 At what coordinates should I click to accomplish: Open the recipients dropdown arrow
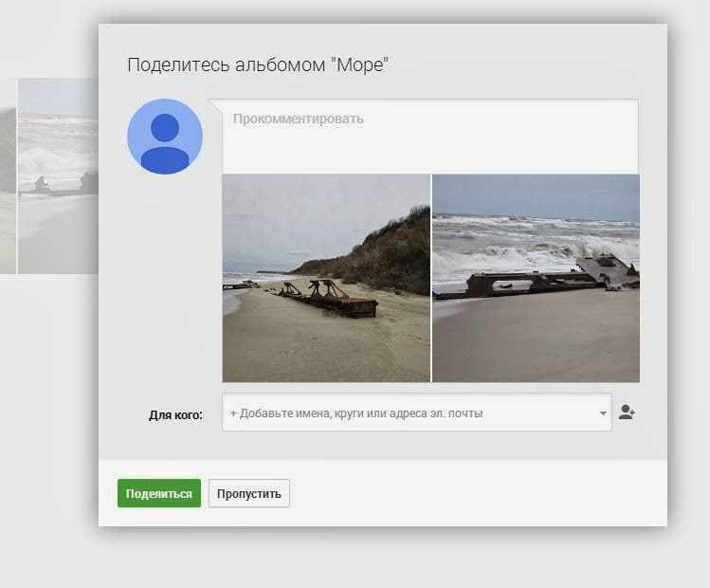(603, 413)
